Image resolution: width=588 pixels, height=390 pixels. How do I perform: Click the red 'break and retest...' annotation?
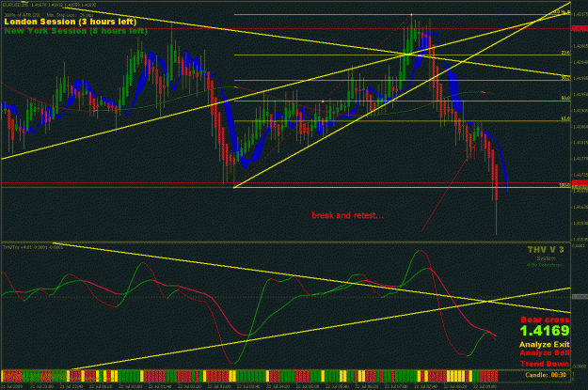pyautogui.click(x=347, y=215)
